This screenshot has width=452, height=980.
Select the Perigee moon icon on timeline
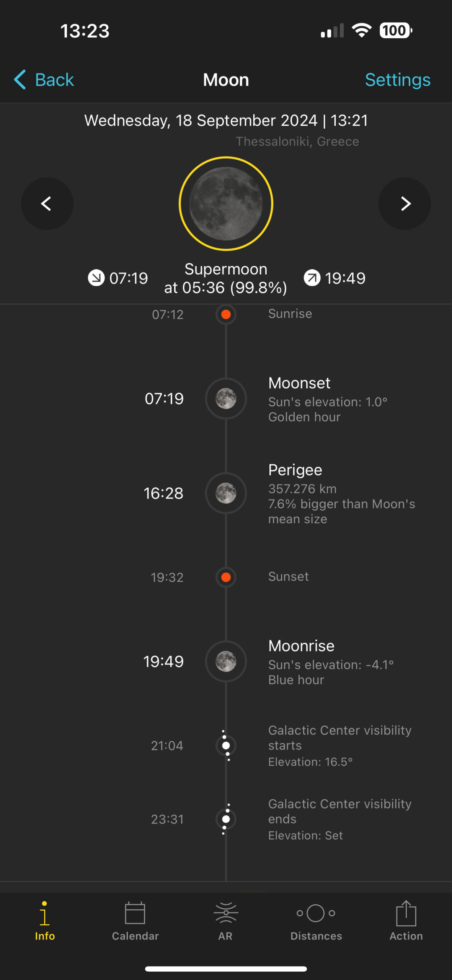(226, 493)
